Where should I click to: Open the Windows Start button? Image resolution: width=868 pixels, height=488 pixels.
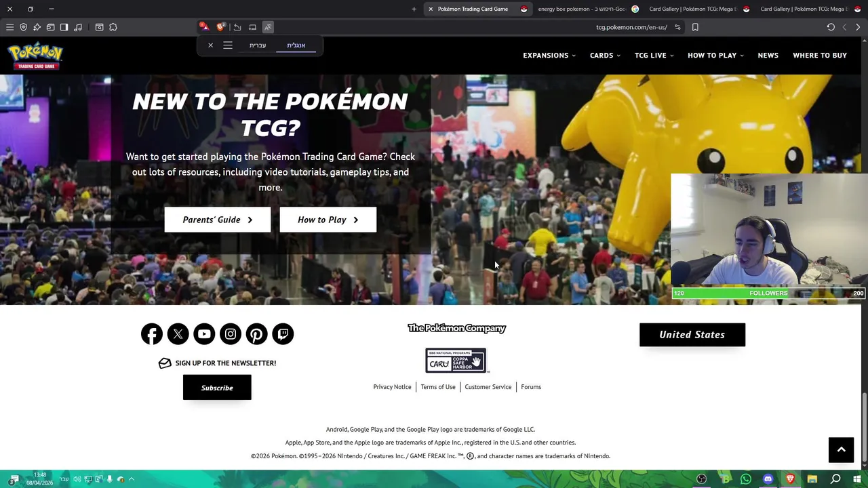coord(858,479)
